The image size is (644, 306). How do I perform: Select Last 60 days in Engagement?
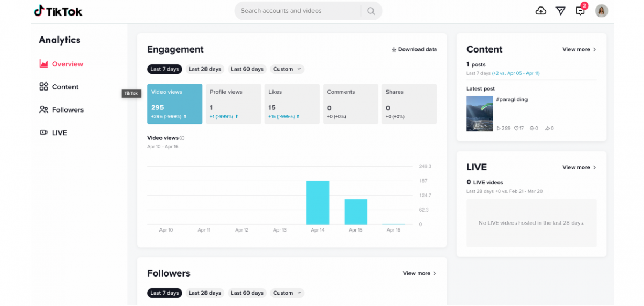247,69
